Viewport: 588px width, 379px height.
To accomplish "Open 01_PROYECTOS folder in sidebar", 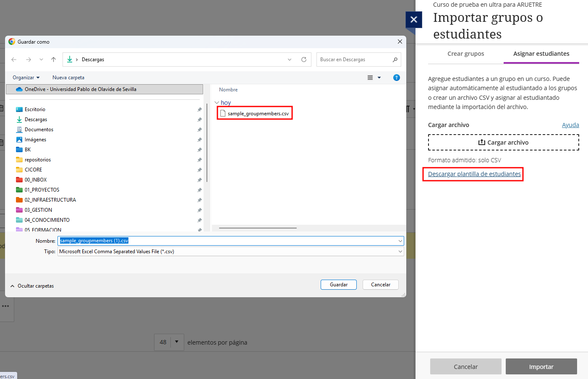I will [x=42, y=190].
